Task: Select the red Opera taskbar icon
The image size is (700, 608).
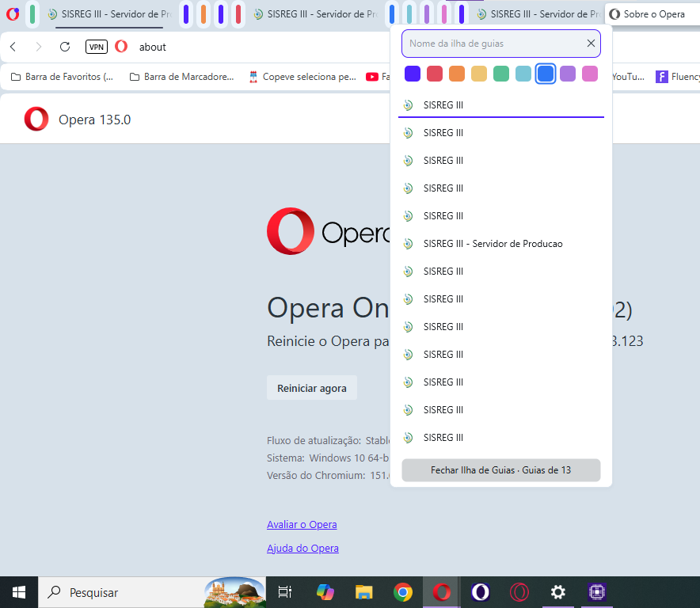Action: coord(442,592)
